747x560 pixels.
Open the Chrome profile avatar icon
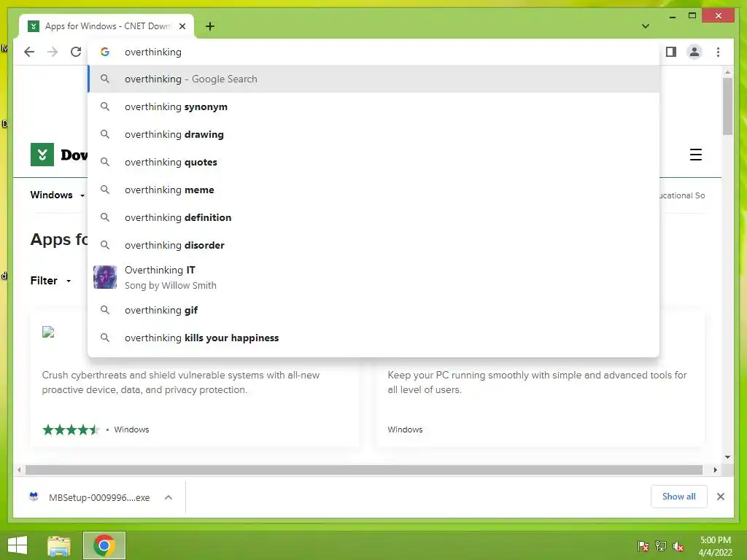pos(694,52)
